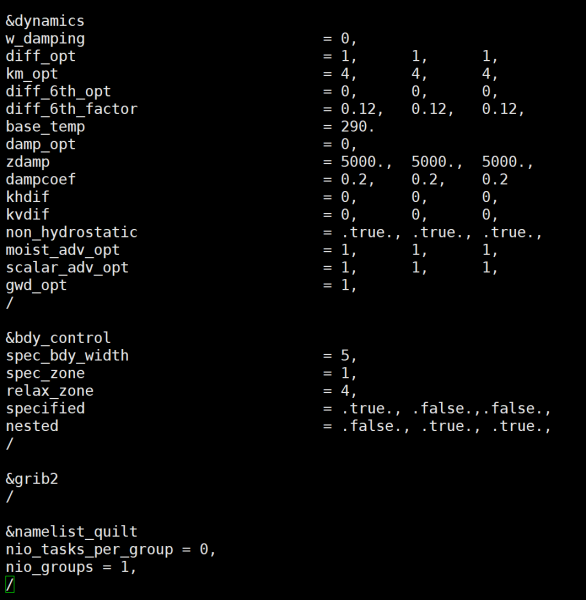Click spec_bdy_width value 5
The height and width of the screenshot is (600, 586).
pyautogui.click(x=345, y=355)
